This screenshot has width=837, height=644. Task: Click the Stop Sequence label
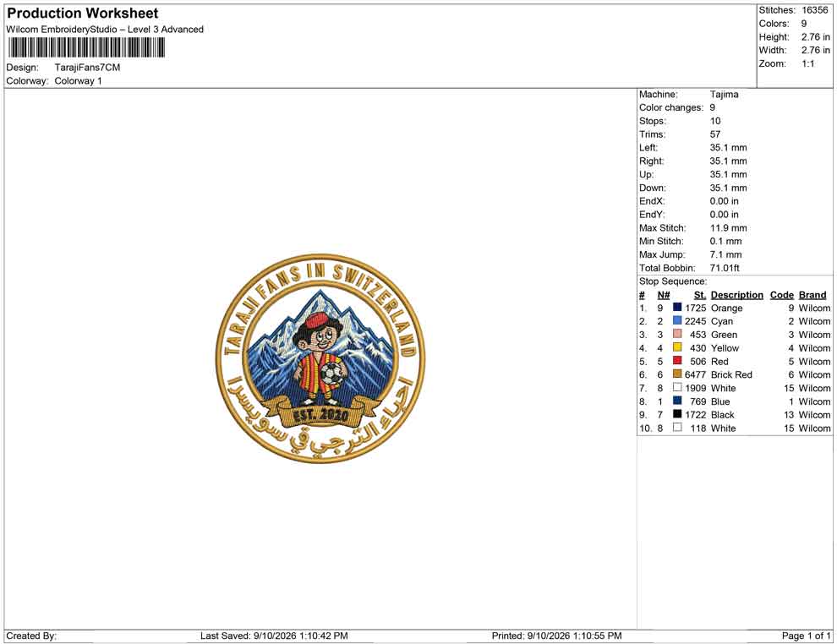pos(673,281)
